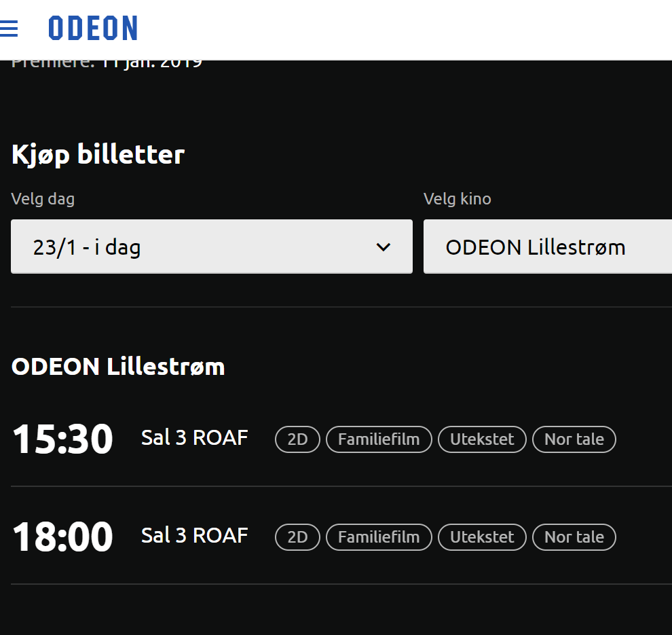Viewport: 672px width, 635px height.
Task: Click the ODEON logo
Action: [x=93, y=29]
